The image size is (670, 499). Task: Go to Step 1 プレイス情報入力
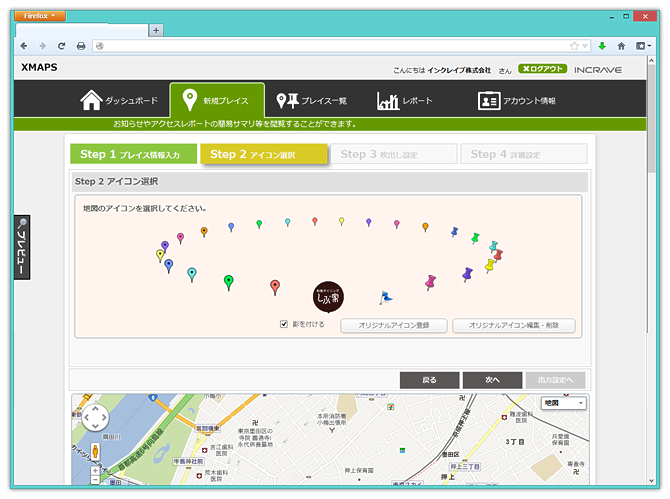(x=132, y=155)
